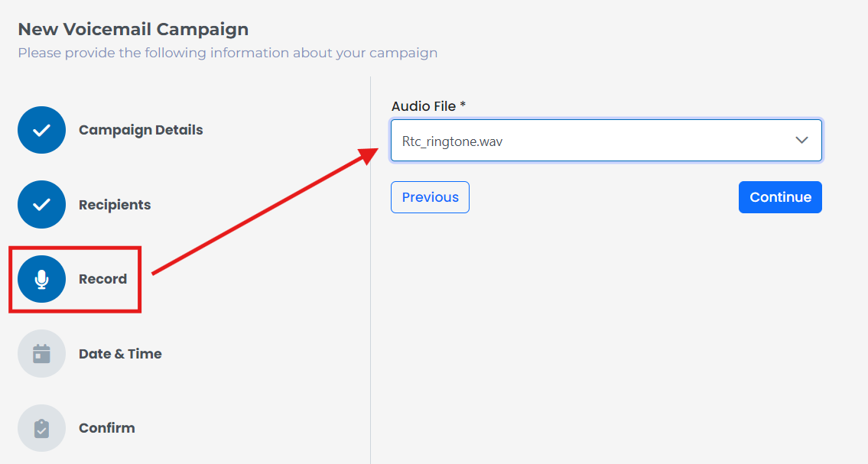Click the Recipients checkmark circle icon
Screen dimensions: 868x464
coord(41,205)
